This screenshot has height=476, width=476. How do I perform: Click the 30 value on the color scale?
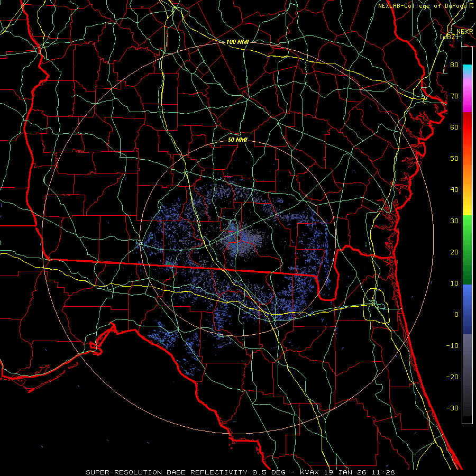[x=454, y=221]
